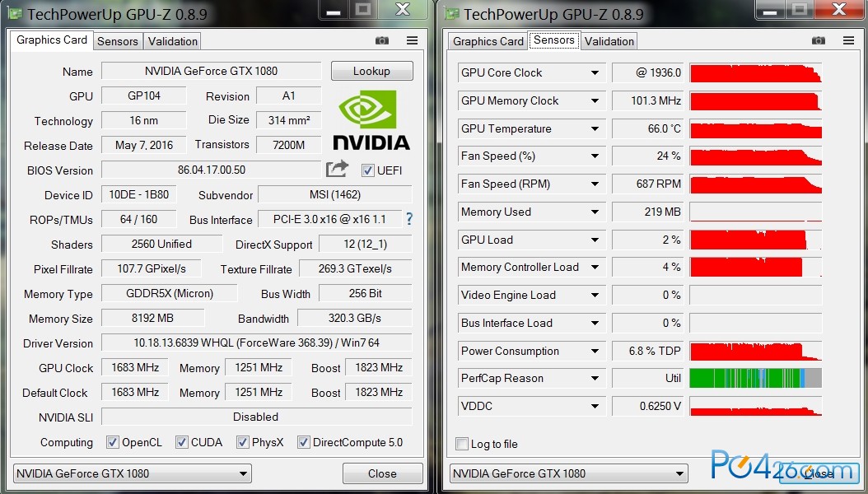Click the Texture Fillrate 269.3 GTexel/s field
Screen dimensions: 868x494
pyautogui.click(x=356, y=269)
